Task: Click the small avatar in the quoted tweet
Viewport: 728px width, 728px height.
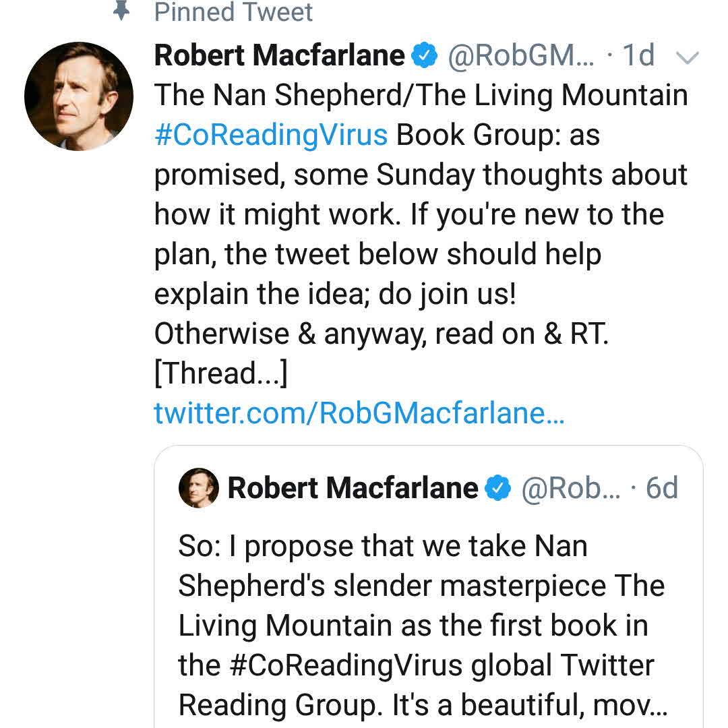Action: click(199, 488)
